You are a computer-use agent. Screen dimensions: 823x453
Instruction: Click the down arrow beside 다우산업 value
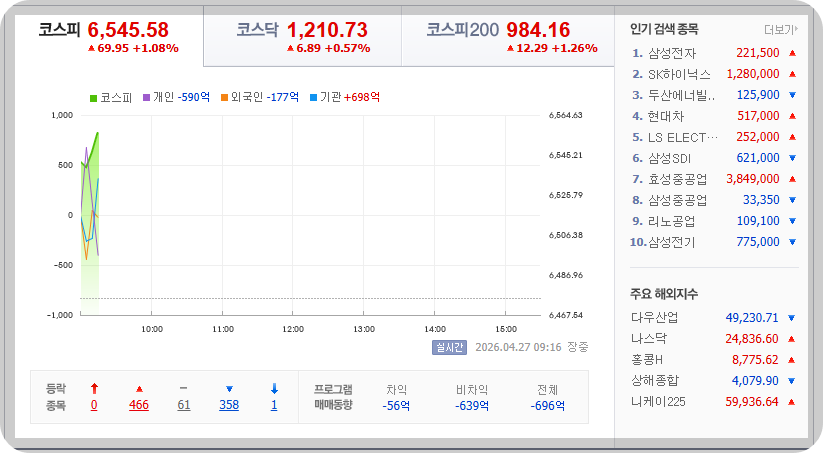click(792, 318)
